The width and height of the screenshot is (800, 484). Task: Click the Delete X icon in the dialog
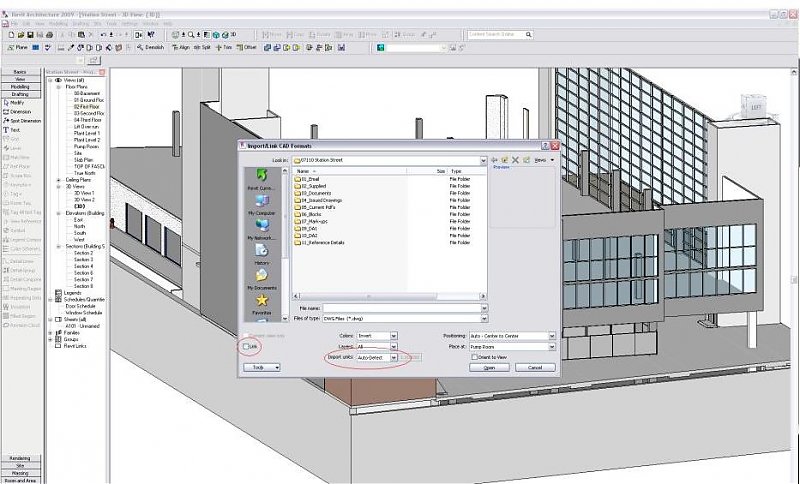[515, 160]
